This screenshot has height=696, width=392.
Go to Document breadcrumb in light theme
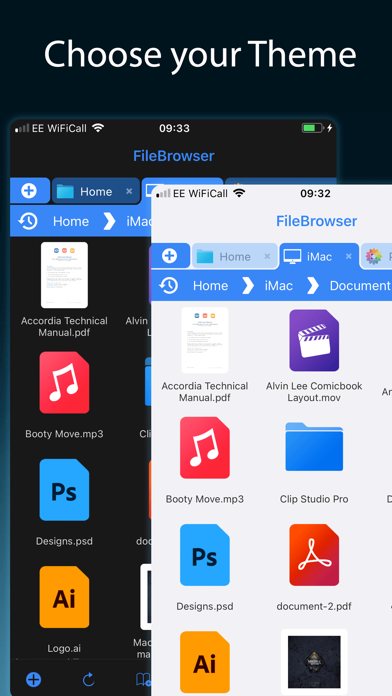pos(360,285)
